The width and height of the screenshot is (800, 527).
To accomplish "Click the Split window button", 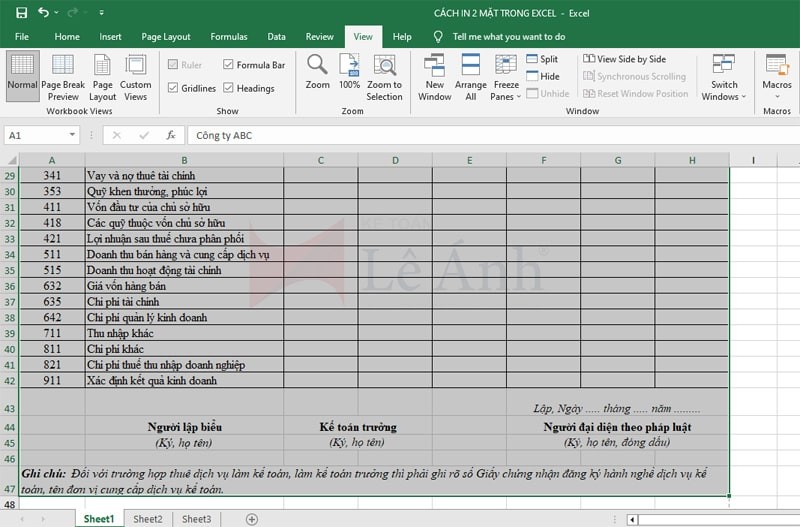I will [542, 59].
